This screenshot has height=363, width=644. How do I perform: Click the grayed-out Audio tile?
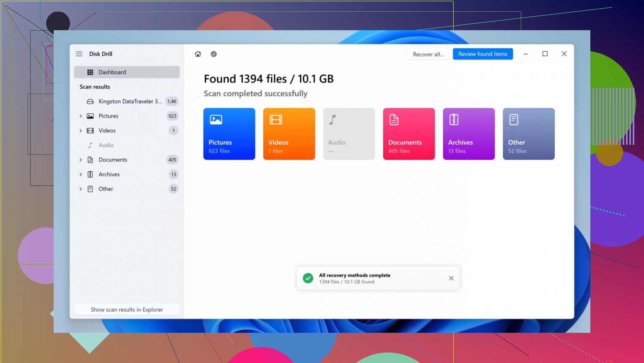coord(348,134)
